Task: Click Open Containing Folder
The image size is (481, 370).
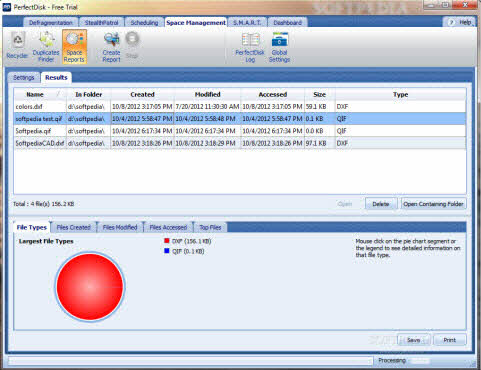Action: coord(433,204)
